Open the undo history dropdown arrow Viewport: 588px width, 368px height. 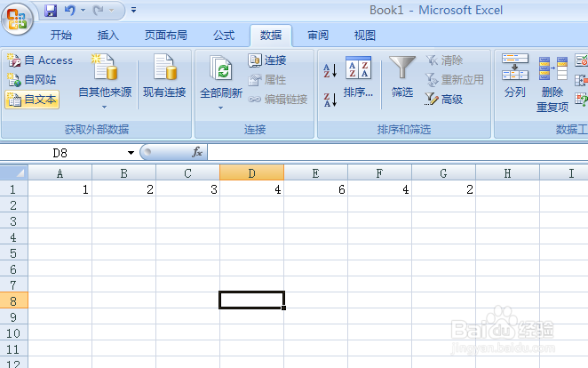[x=83, y=11]
